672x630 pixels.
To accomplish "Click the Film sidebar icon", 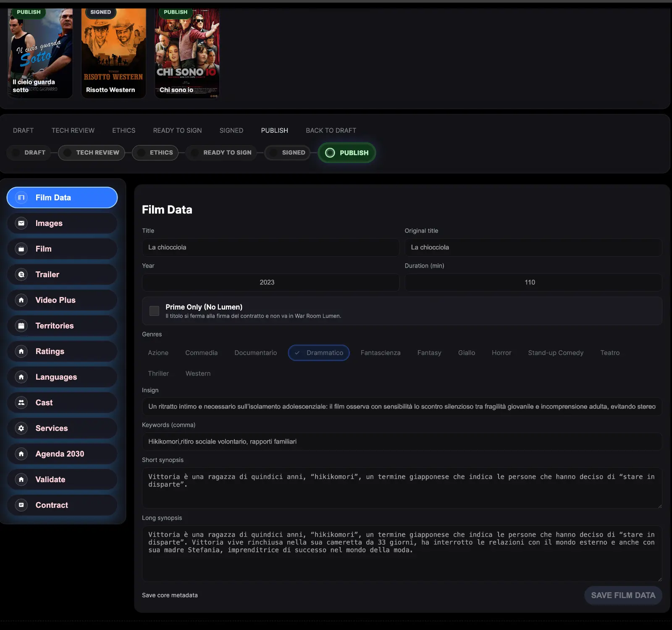I will [x=21, y=249].
